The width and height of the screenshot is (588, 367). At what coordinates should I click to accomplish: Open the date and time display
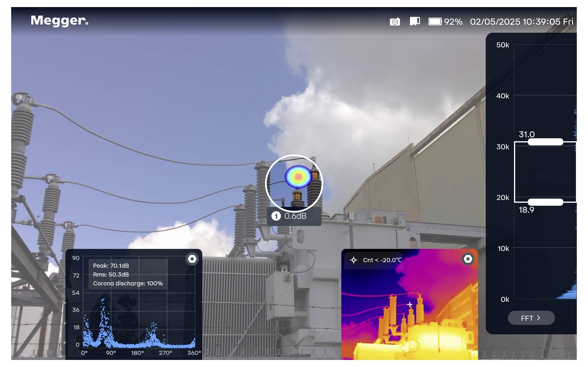coord(521,21)
